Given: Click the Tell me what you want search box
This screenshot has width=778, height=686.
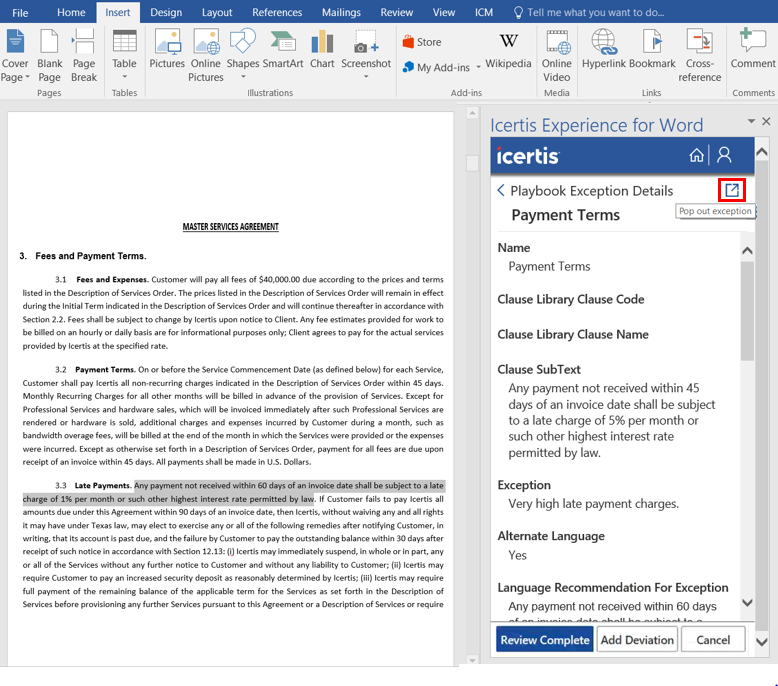Looking at the screenshot, I should coord(593,12).
